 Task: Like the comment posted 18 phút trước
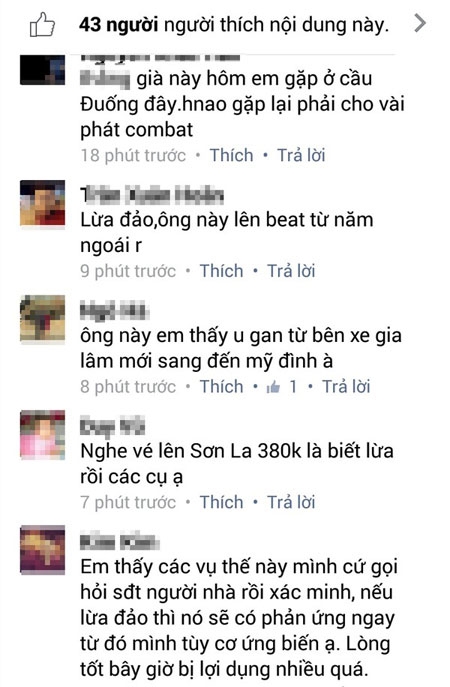pyautogui.click(x=231, y=155)
